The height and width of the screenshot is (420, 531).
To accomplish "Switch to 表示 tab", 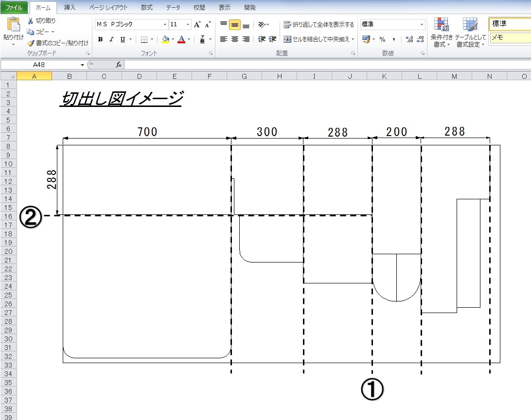I will [224, 7].
